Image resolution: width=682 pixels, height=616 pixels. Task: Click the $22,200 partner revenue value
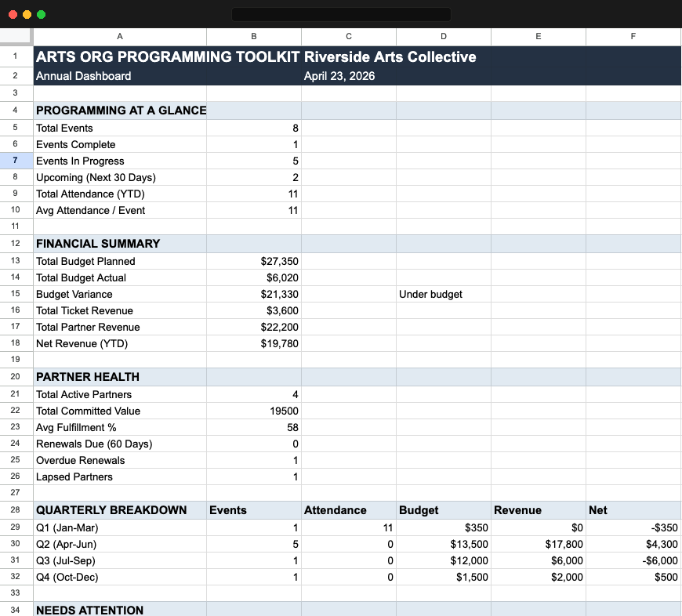[254, 327]
